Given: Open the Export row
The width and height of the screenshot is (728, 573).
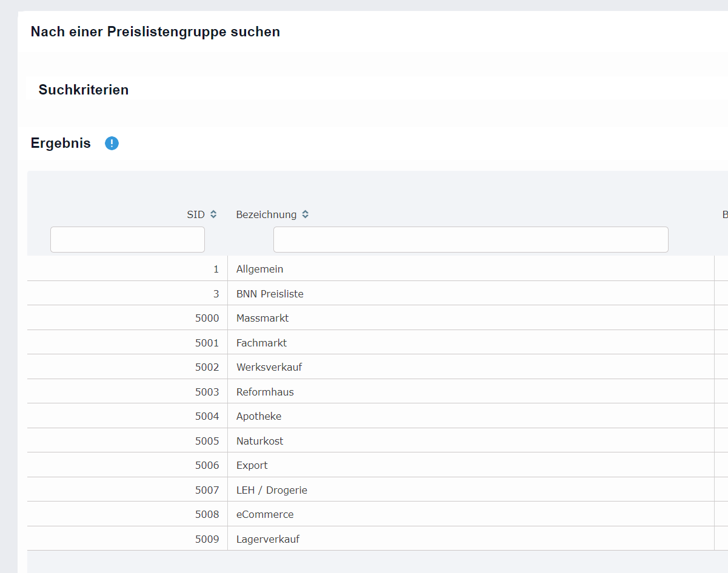Looking at the screenshot, I should click(252, 465).
